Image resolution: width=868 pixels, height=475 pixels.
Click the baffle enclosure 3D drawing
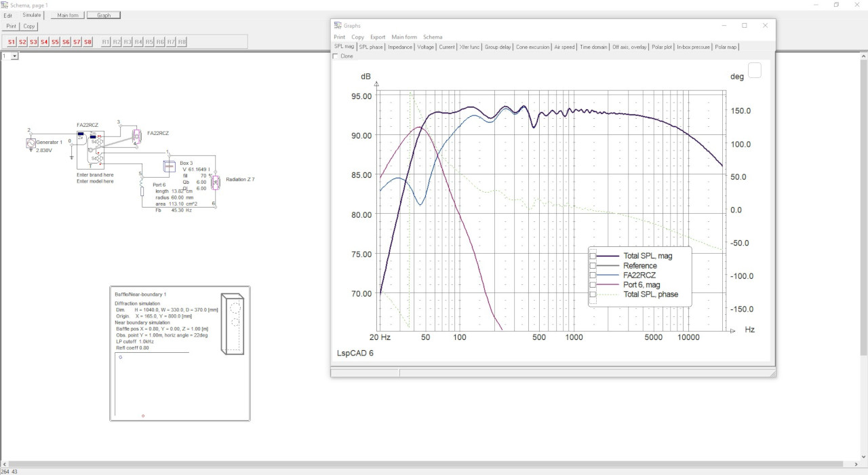(x=234, y=324)
